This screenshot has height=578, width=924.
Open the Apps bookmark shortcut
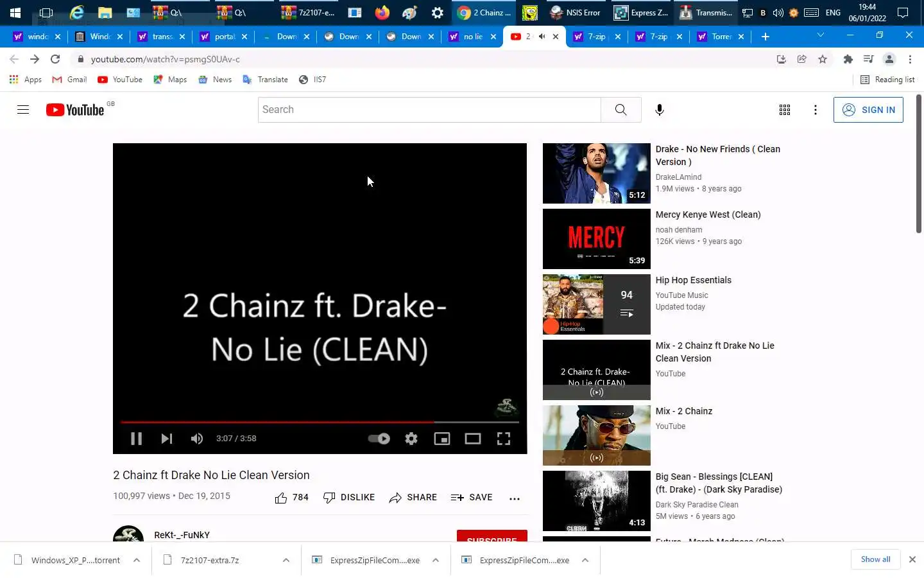[x=26, y=80]
